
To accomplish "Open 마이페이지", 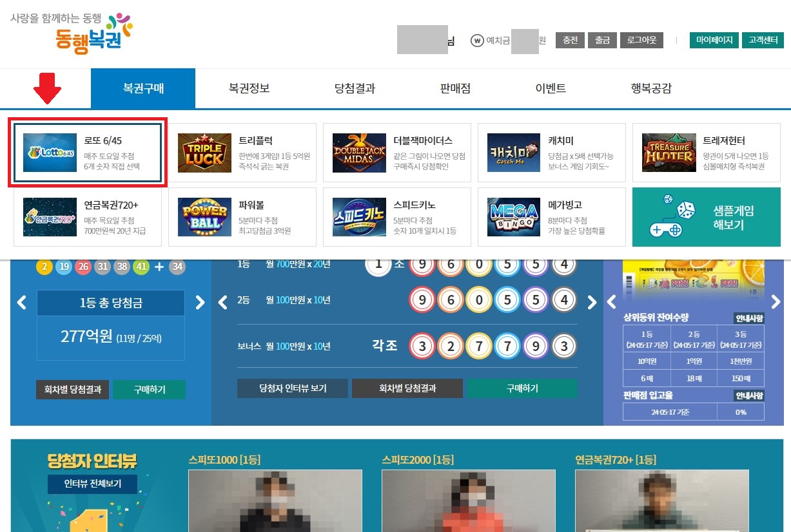I will tap(714, 40).
